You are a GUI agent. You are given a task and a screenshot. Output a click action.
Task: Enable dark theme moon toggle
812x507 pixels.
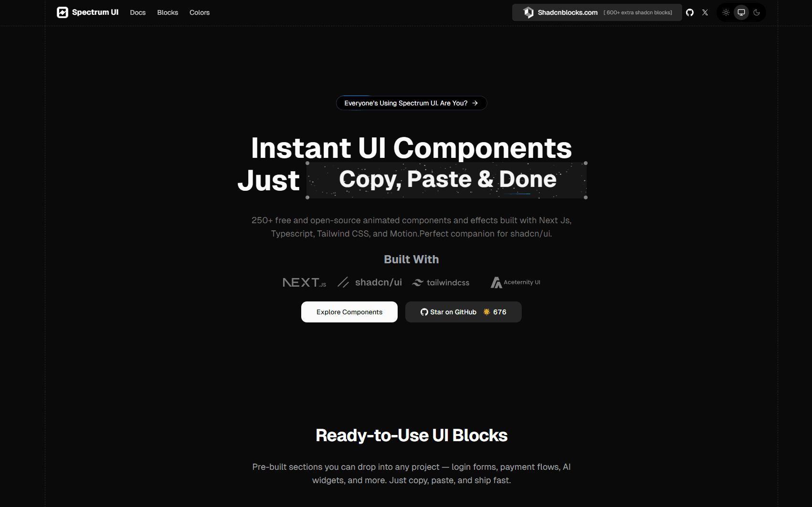[x=757, y=12]
